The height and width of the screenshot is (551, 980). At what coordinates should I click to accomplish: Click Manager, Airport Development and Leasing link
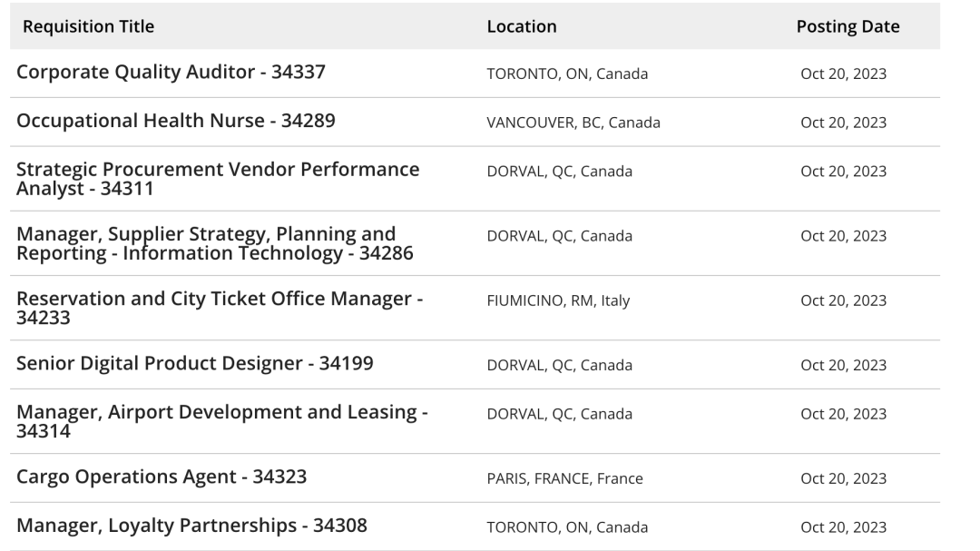[x=221, y=420]
